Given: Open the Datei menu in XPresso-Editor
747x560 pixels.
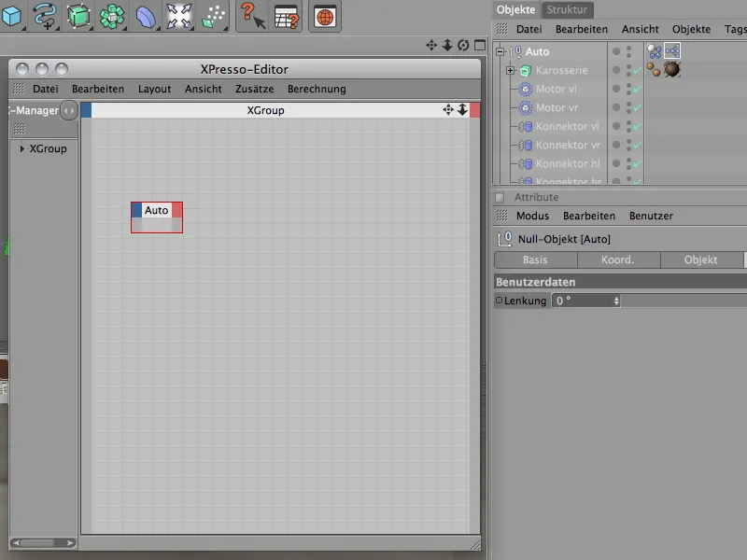Looking at the screenshot, I should 45,89.
